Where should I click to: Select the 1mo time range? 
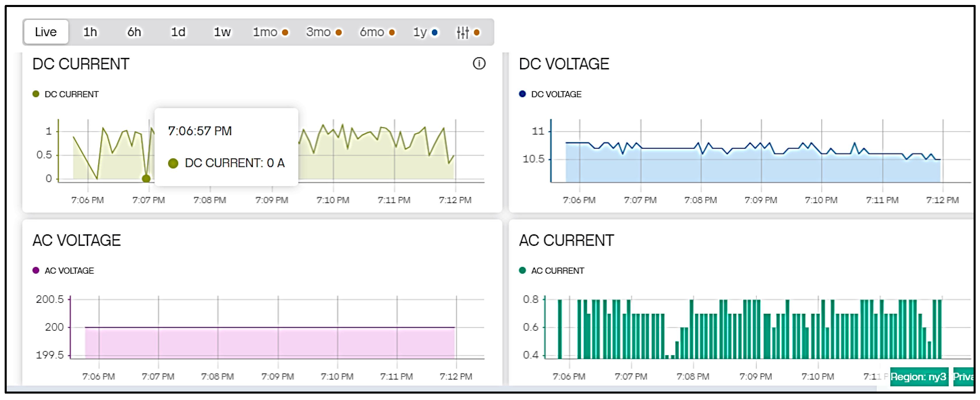[265, 32]
